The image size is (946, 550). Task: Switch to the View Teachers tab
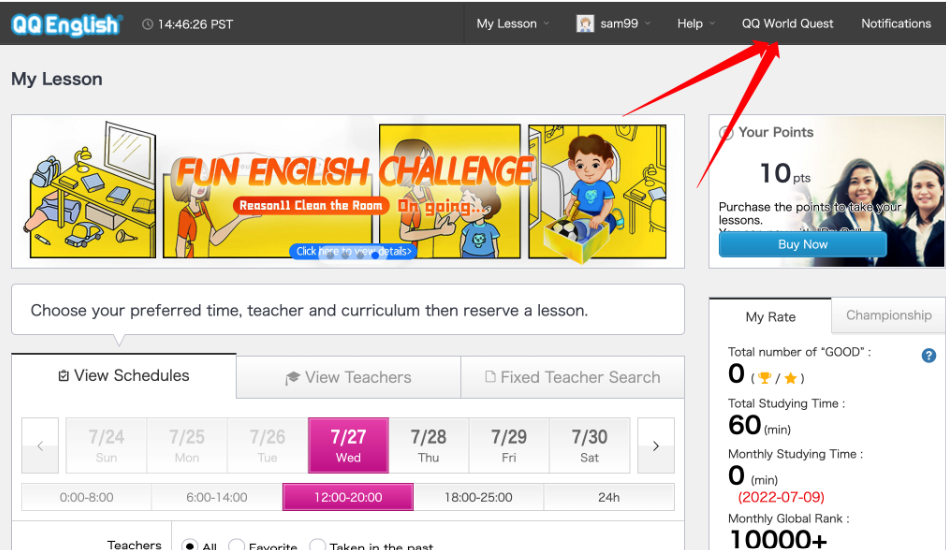tap(348, 377)
